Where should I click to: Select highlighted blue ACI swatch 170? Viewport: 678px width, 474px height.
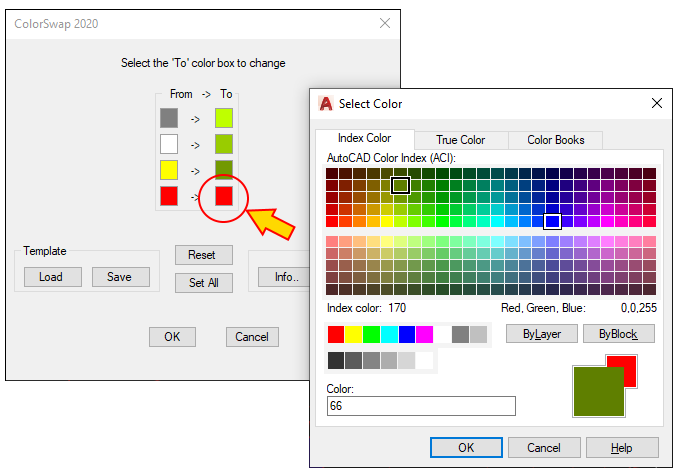tap(552, 221)
